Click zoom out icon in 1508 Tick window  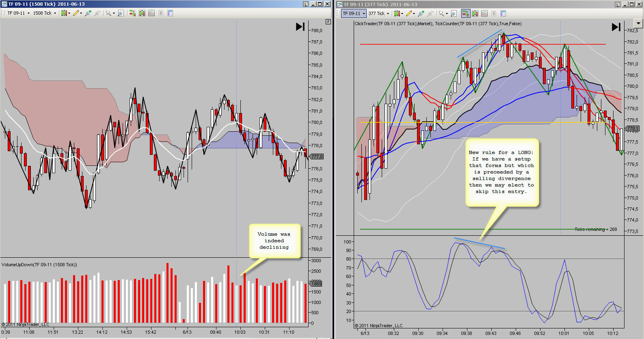point(97,13)
